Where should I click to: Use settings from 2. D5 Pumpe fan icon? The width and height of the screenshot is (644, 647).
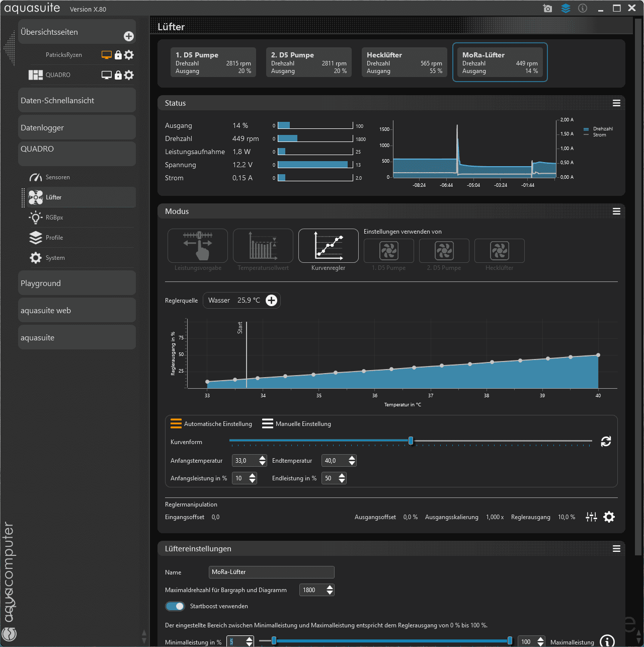click(x=444, y=251)
